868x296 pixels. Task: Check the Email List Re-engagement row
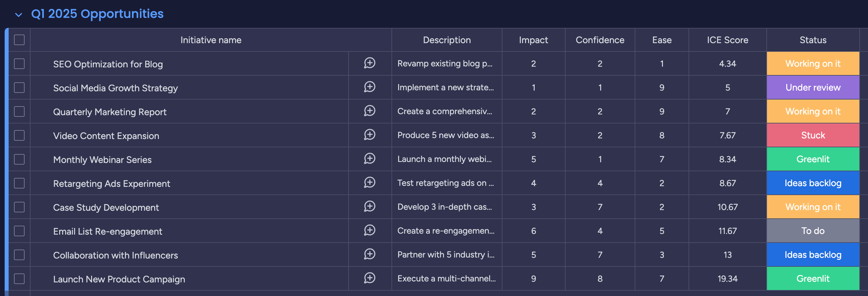pos(19,231)
